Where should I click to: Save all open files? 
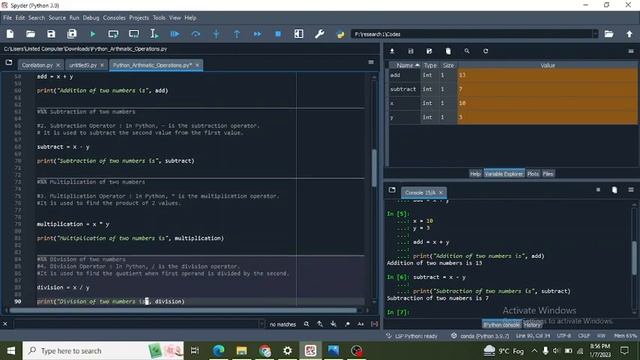pyautogui.click(x=72, y=34)
